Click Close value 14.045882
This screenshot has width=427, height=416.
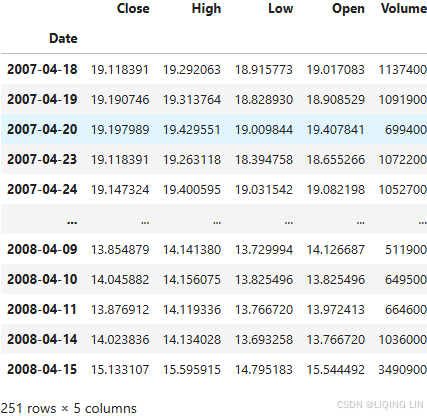coord(120,280)
